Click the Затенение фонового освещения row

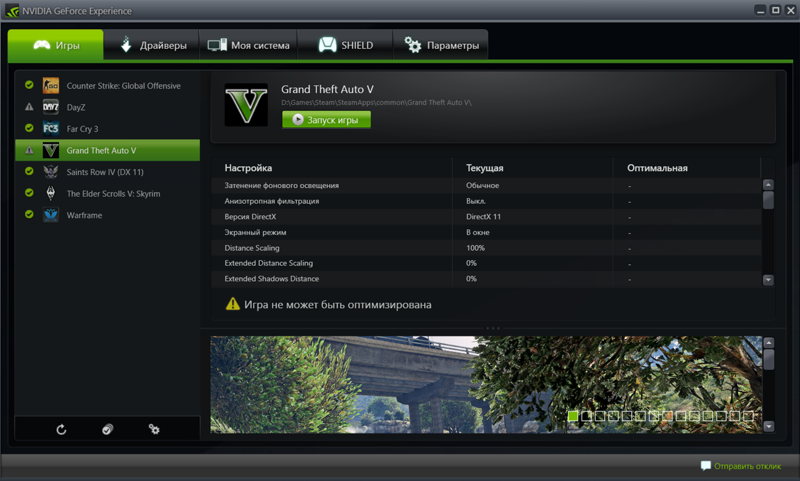[486, 185]
